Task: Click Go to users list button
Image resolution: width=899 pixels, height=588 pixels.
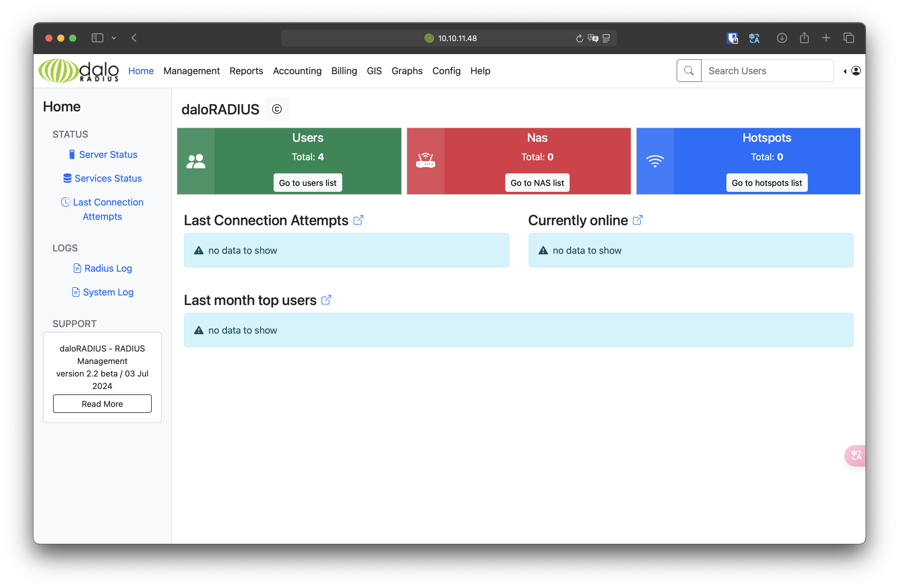Action: click(308, 183)
